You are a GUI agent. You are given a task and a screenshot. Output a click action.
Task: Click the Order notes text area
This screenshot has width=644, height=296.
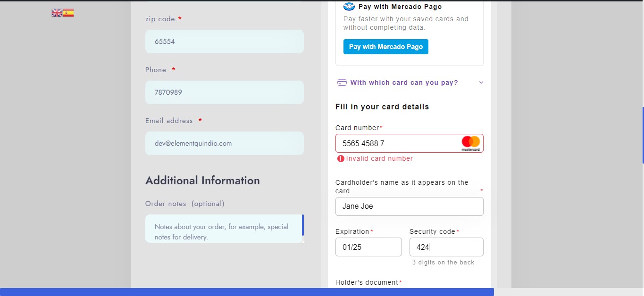click(x=224, y=229)
